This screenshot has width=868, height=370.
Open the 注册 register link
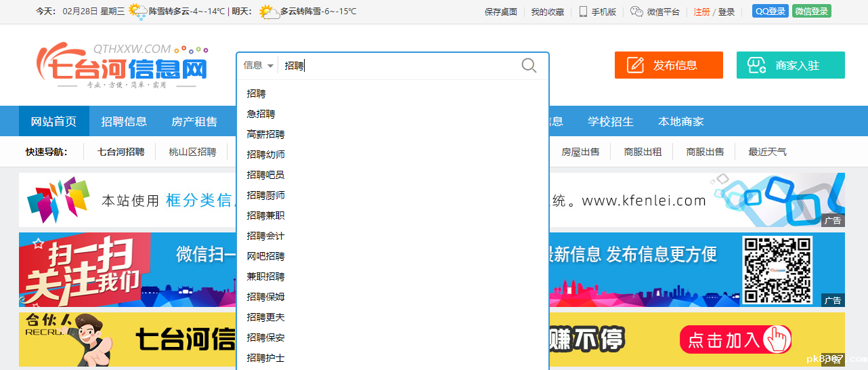[x=701, y=12]
